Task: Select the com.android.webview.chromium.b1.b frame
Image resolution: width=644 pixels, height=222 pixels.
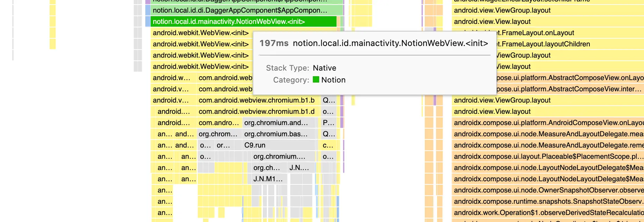Action: point(257,100)
